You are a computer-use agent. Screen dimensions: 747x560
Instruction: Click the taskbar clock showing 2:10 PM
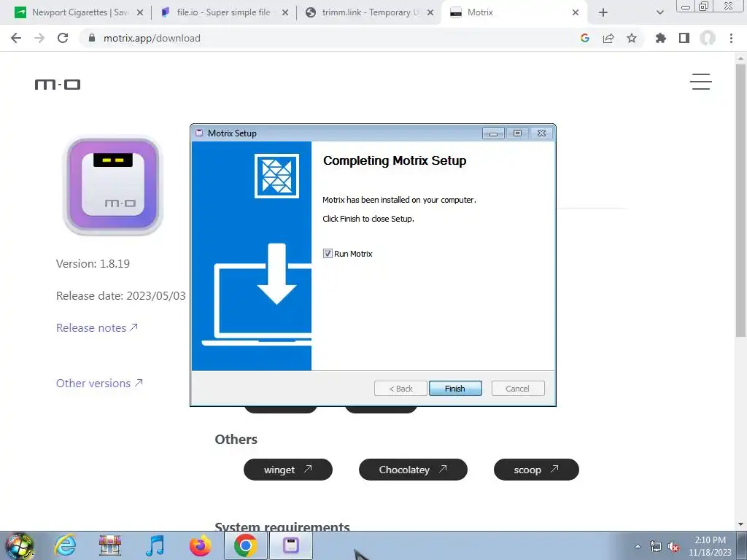pos(710,546)
